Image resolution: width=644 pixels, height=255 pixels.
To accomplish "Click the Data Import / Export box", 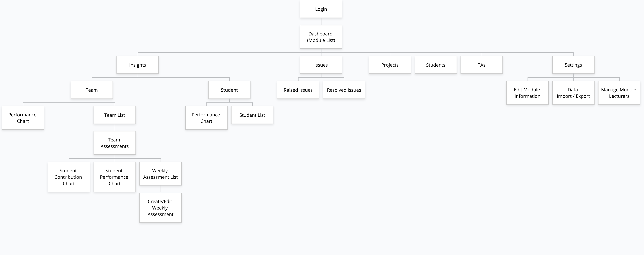I will (573, 93).
